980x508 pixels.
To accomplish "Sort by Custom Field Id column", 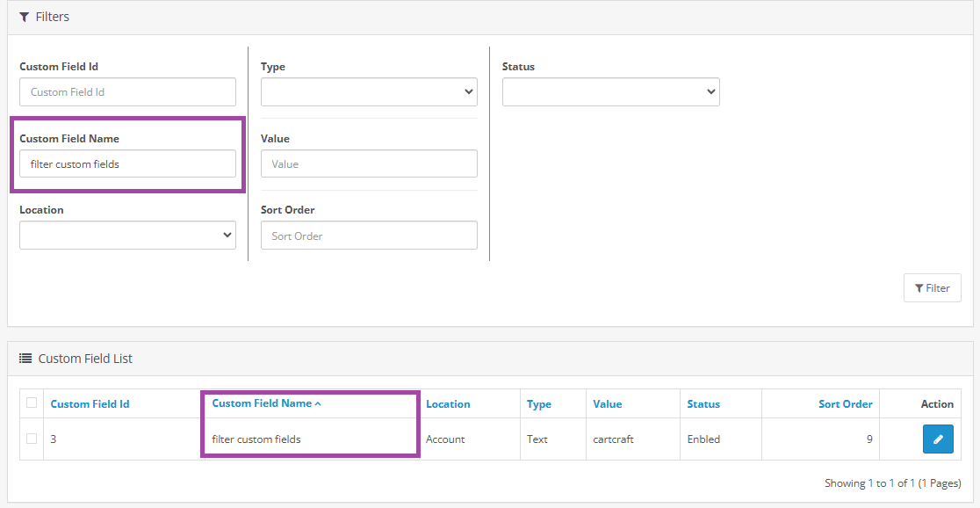I will click(90, 404).
